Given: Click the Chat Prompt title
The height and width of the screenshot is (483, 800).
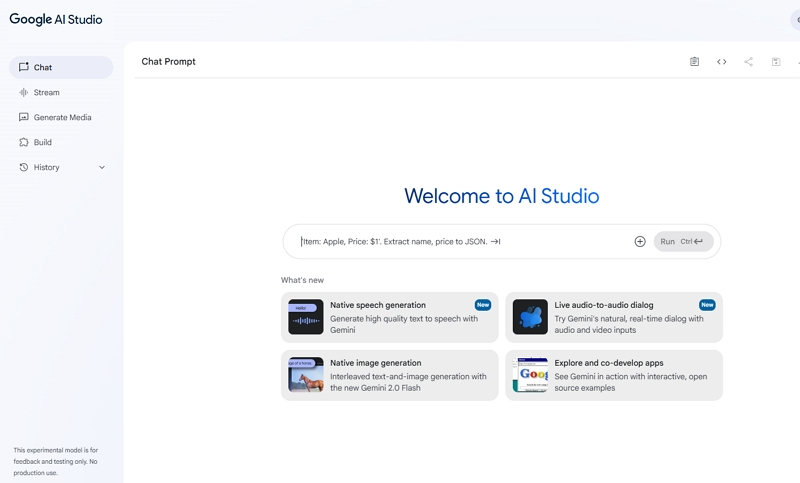Looking at the screenshot, I should pos(168,62).
